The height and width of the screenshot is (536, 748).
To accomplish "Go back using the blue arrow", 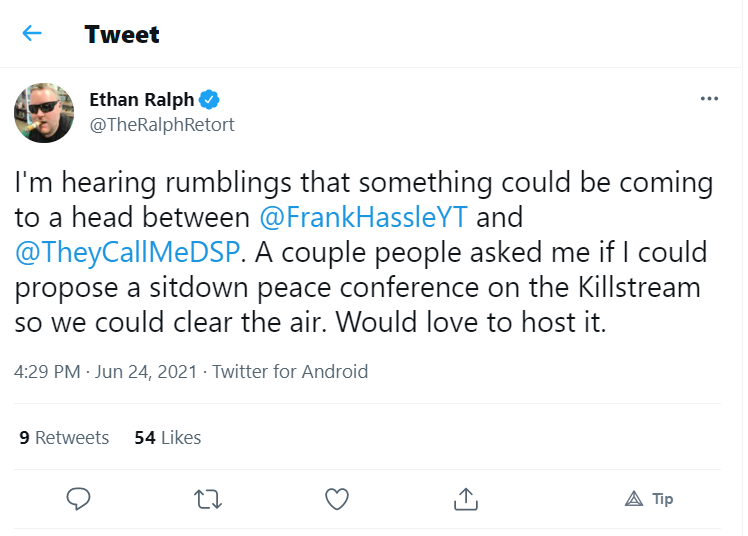I will coord(32,33).
